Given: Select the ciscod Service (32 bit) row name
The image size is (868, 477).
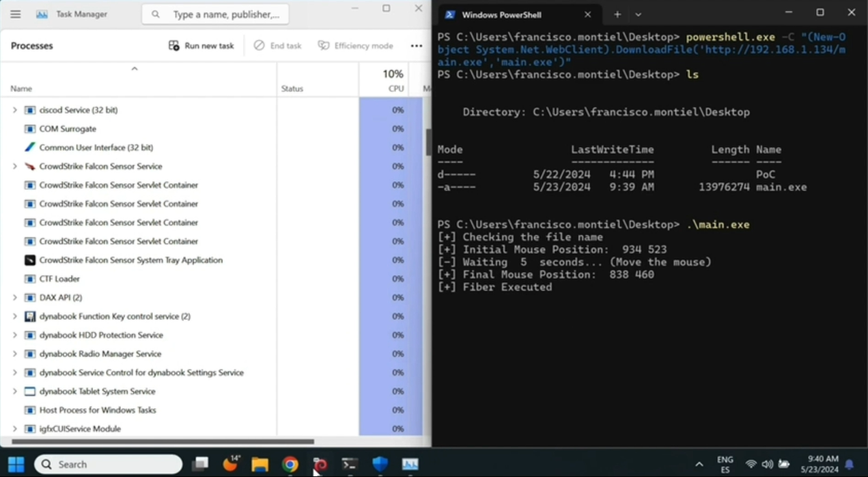Looking at the screenshot, I should [x=79, y=110].
